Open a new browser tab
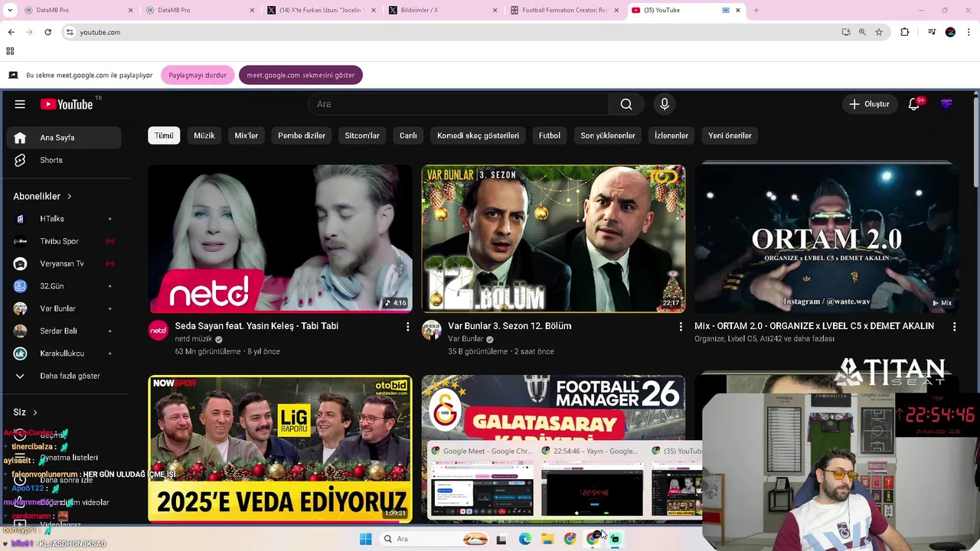Screen dimensions: 980x551 coord(756,10)
